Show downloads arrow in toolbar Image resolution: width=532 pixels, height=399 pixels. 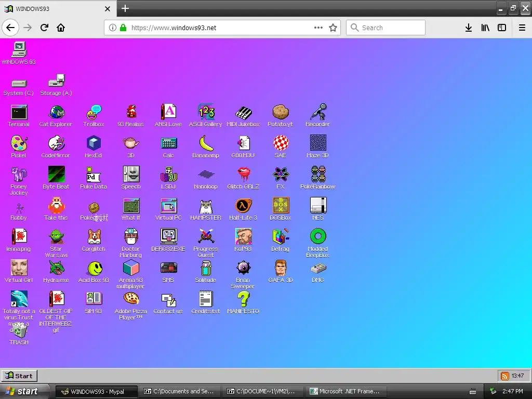(x=469, y=28)
